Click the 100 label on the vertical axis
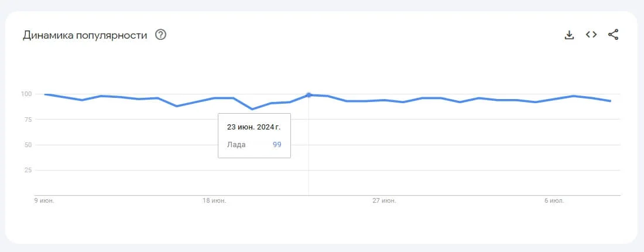The width and height of the screenshot is (644, 252). click(x=26, y=94)
